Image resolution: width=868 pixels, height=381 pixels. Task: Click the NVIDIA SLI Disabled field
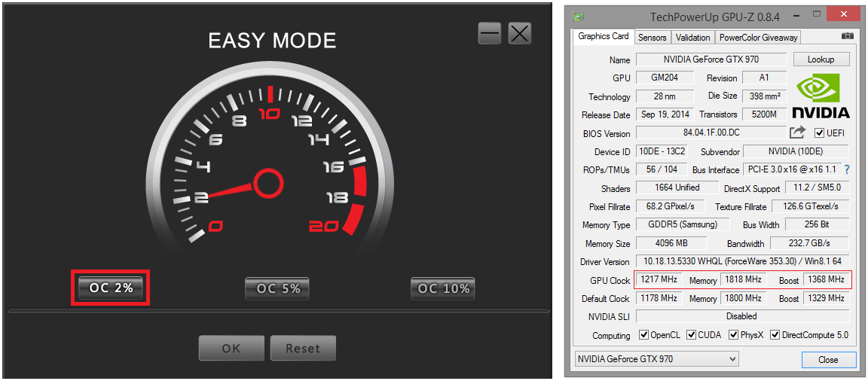742,316
